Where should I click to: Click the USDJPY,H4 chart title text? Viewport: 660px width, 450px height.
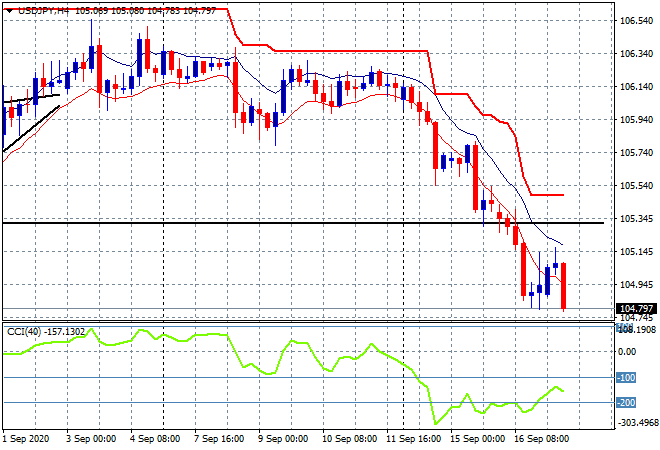44,11
